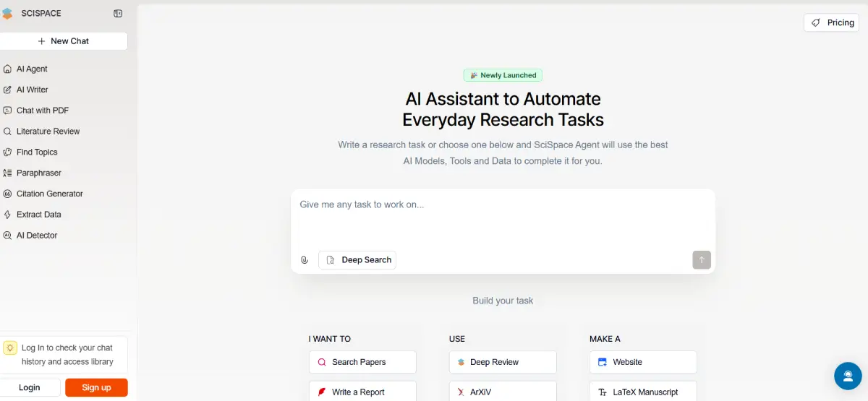Choose Search Papers task option

(362, 362)
